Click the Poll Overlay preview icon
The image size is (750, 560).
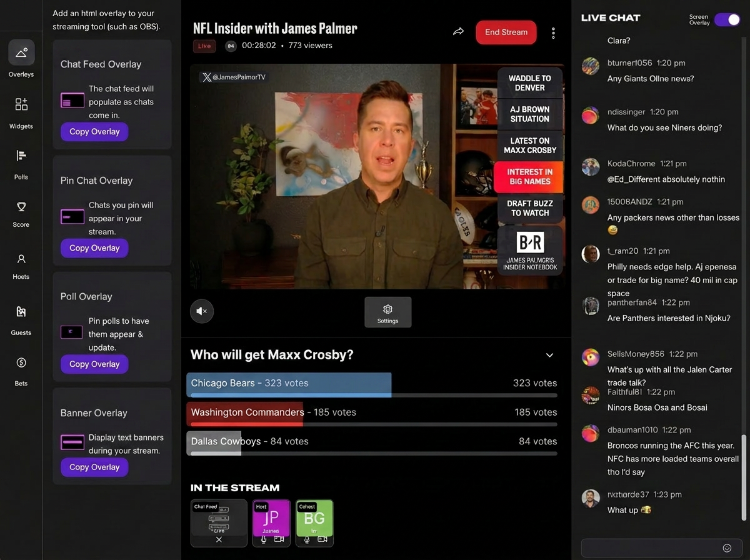pyautogui.click(x=72, y=332)
